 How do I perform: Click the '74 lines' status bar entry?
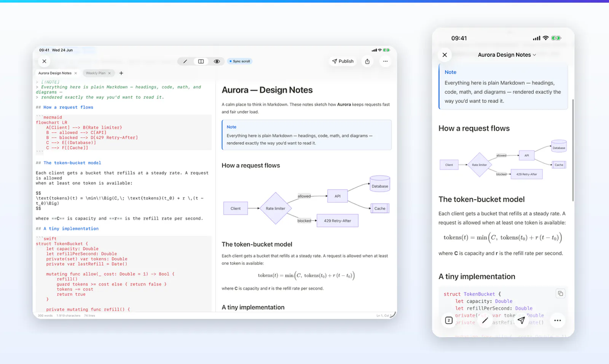[89, 316]
